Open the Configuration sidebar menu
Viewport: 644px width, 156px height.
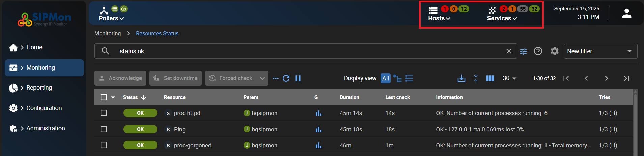(44, 108)
